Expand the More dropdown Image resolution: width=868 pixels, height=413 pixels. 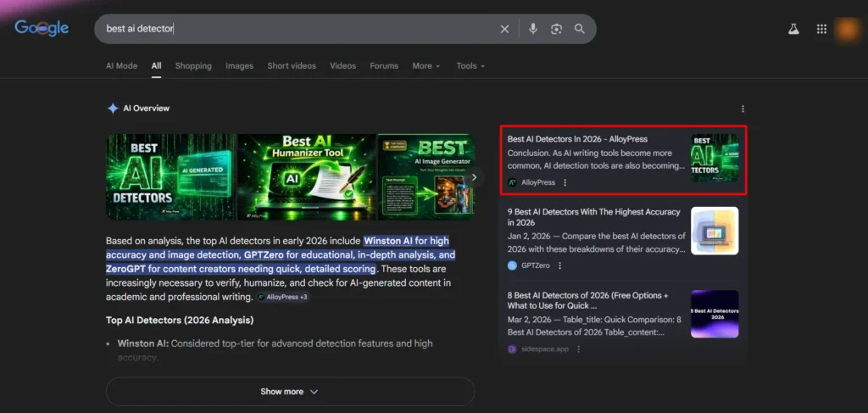click(x=426, y=66)
